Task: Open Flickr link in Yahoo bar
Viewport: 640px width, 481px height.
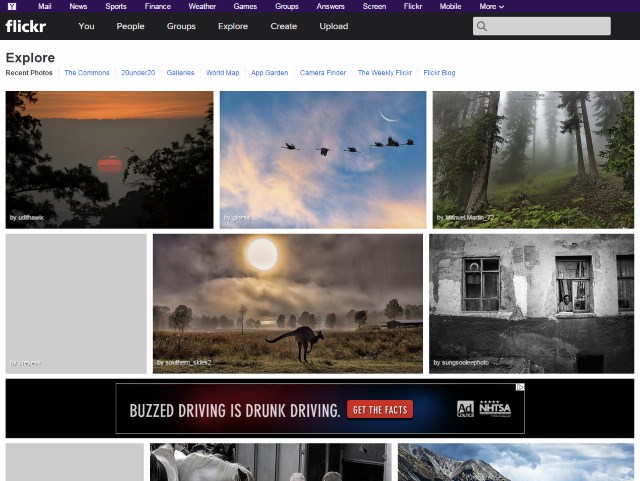Action: (413, 7)
